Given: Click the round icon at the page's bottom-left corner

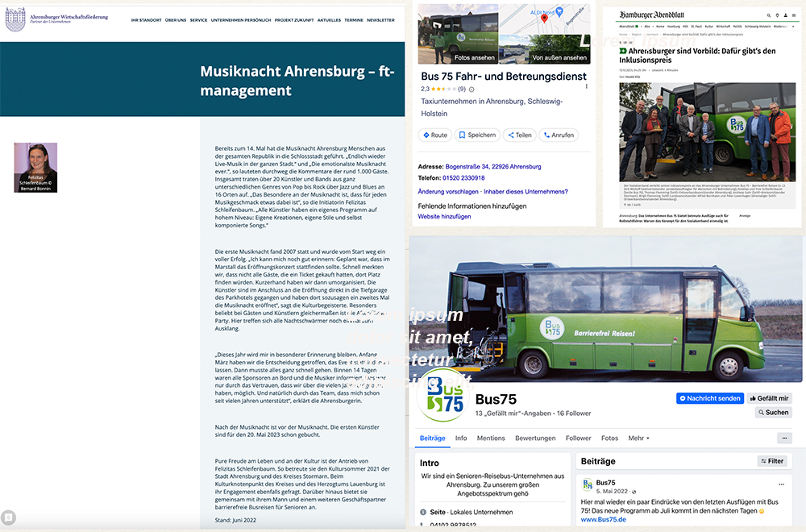Looking at the screenshot, I should pos(8,517).
